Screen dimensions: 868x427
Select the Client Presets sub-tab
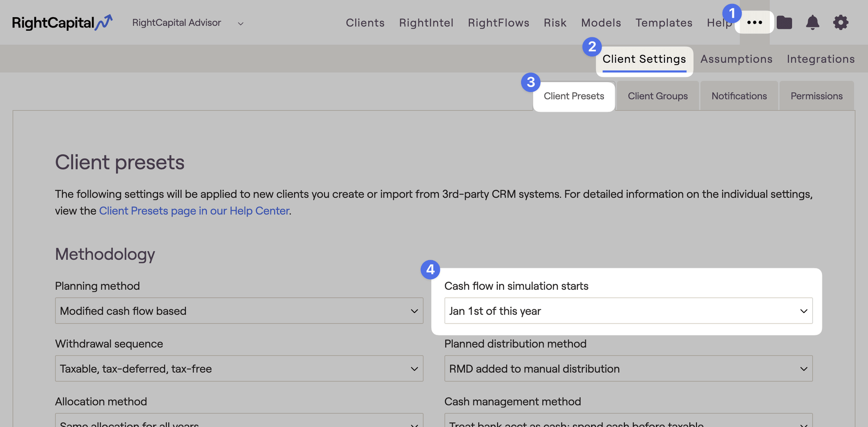pos(574,96)
